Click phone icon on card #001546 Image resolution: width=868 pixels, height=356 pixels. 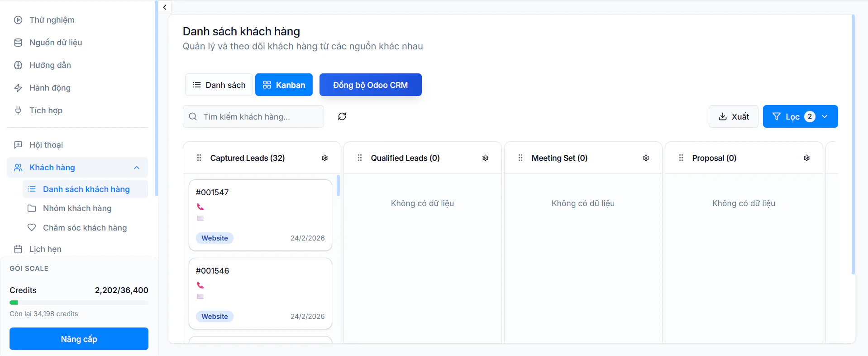[200, 285]
